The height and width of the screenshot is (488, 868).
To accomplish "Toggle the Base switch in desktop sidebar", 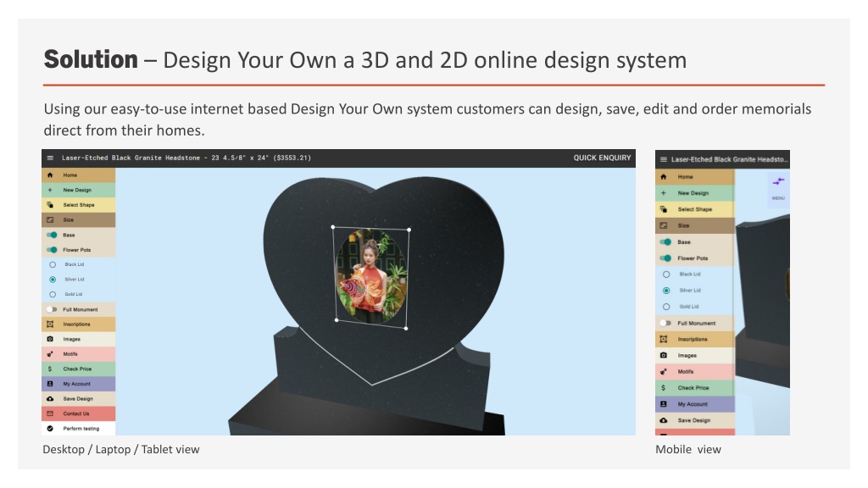I will tap(52, 235).
